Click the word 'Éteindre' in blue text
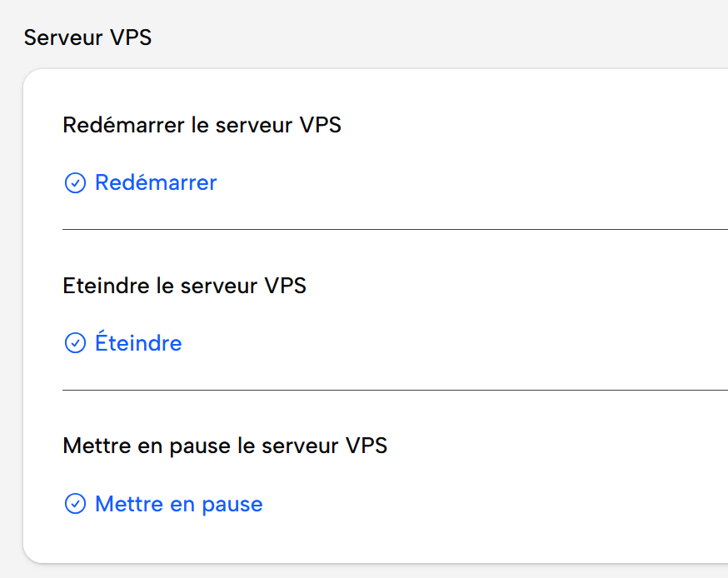The height and width of the screenshot is (578, 728). click(139, 343)
